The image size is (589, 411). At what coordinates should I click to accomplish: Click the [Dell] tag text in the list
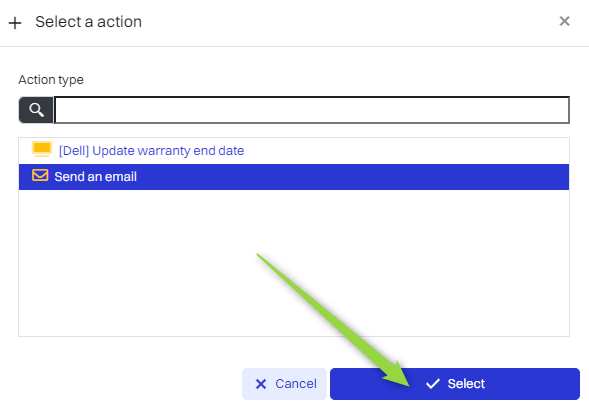(x=74, y=151)
